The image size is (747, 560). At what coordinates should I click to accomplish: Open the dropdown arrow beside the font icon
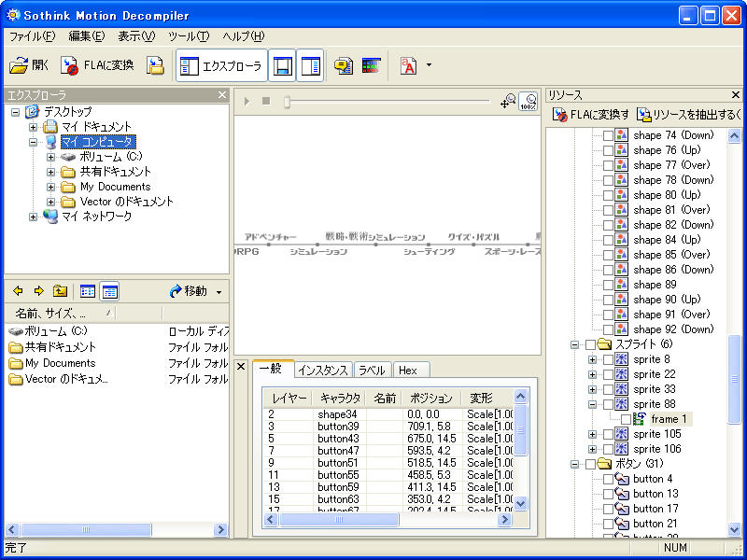pyautogui.click(x=429, y=65)
